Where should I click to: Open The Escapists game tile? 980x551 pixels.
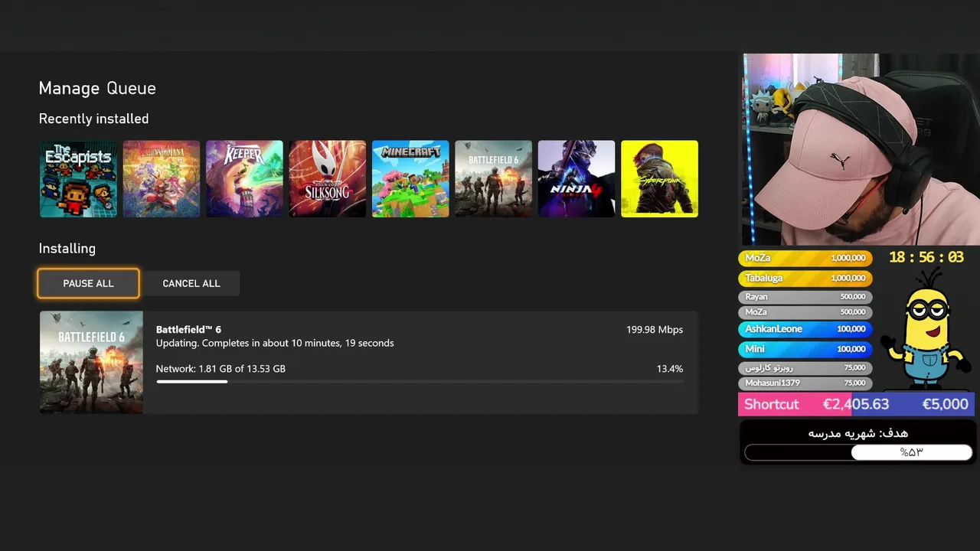pyautogui.click(x=78, y=178)
